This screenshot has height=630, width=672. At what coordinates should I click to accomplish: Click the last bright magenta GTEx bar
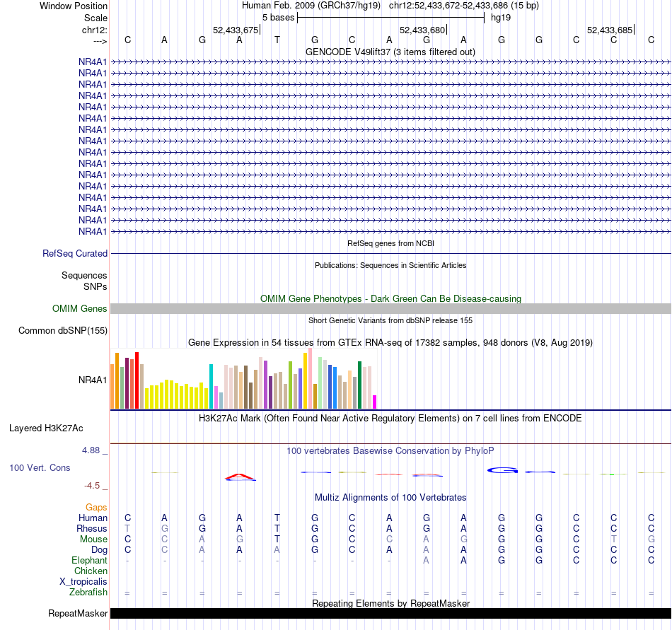(375, 402)
